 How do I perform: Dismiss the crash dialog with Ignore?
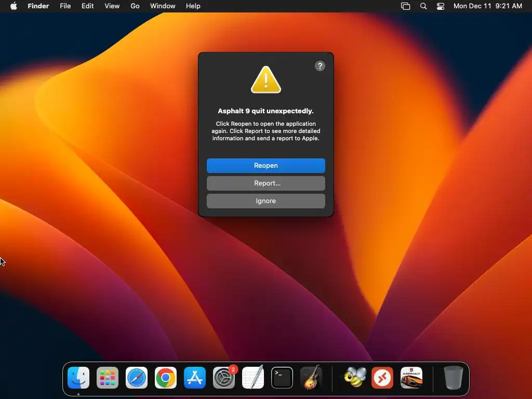point(265,201)
